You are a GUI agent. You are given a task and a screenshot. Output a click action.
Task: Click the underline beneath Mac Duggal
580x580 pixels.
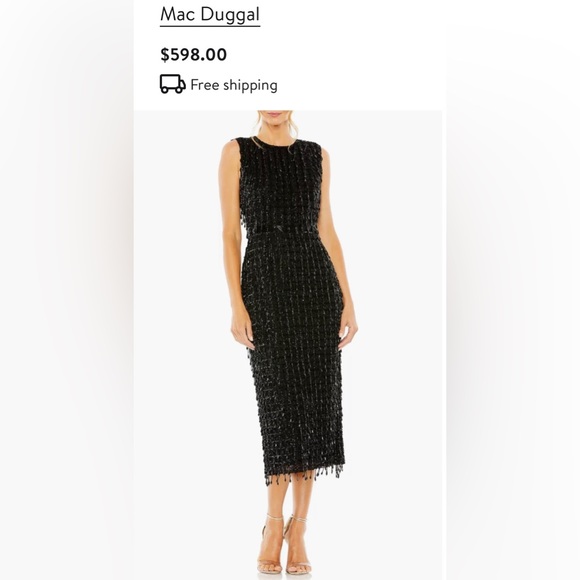210,26
